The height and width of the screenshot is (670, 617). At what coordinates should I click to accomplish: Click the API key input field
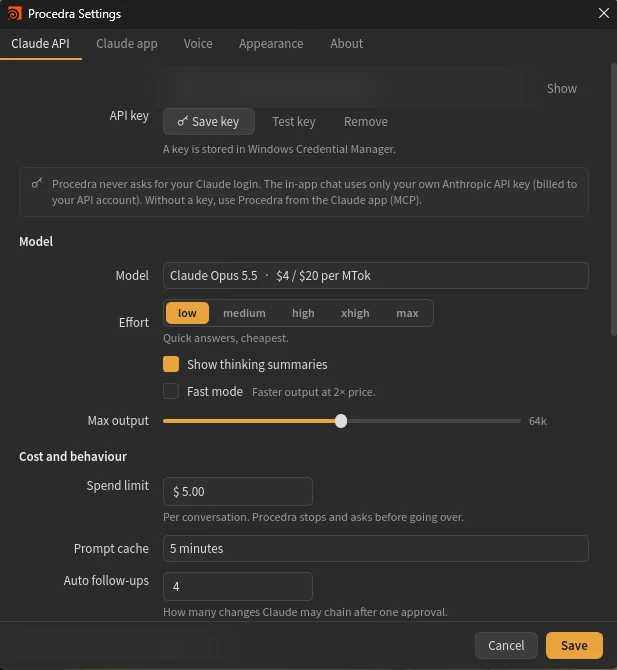345,88
